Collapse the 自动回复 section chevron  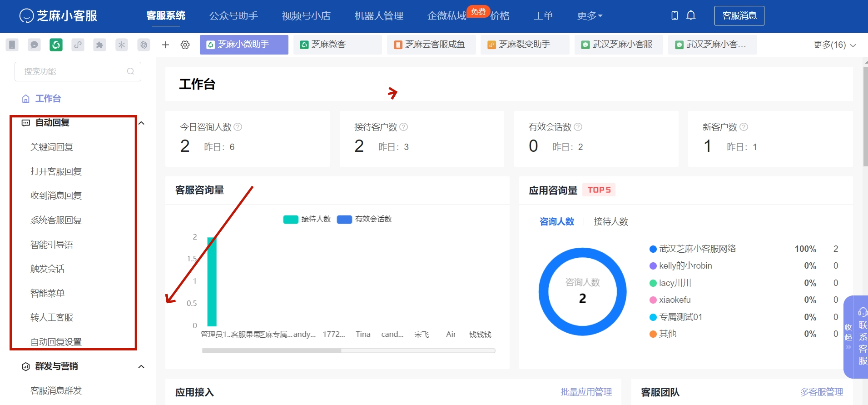point(141,123)
